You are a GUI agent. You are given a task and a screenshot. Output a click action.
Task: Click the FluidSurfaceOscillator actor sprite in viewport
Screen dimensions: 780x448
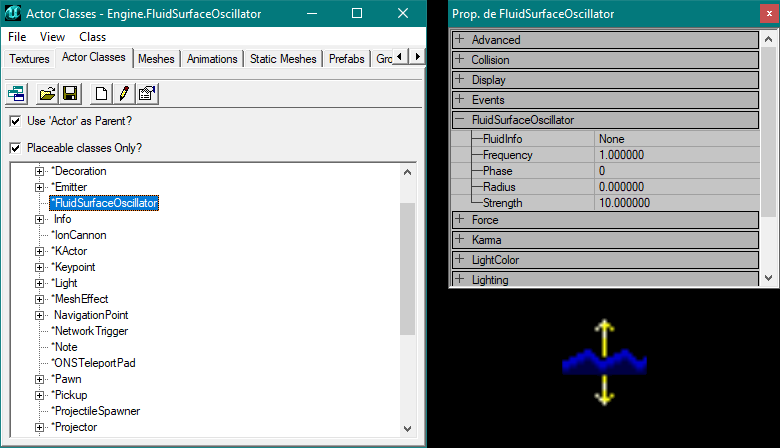click(x=604, y=362)
